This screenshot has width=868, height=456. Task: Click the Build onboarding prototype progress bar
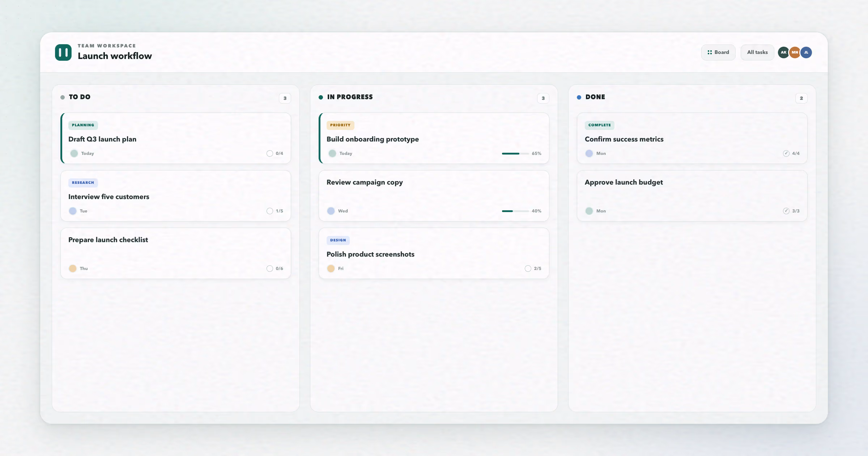(x=515, y=153)
